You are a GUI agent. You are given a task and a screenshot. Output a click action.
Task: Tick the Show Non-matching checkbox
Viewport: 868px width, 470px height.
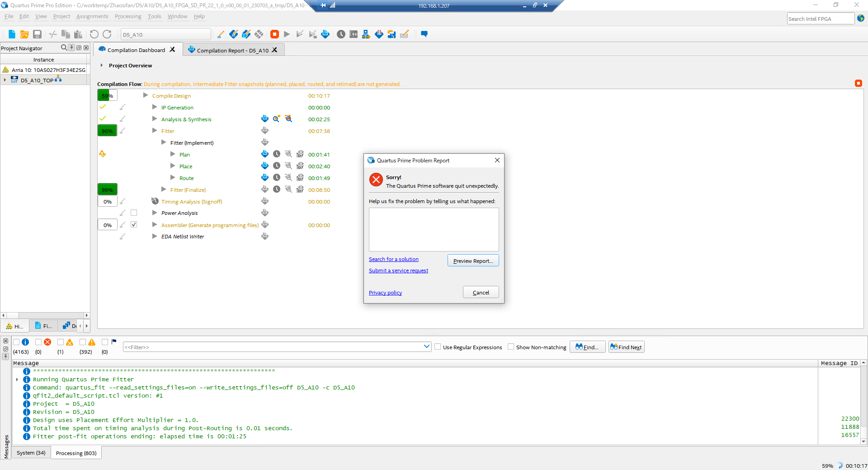click(511, 347)
